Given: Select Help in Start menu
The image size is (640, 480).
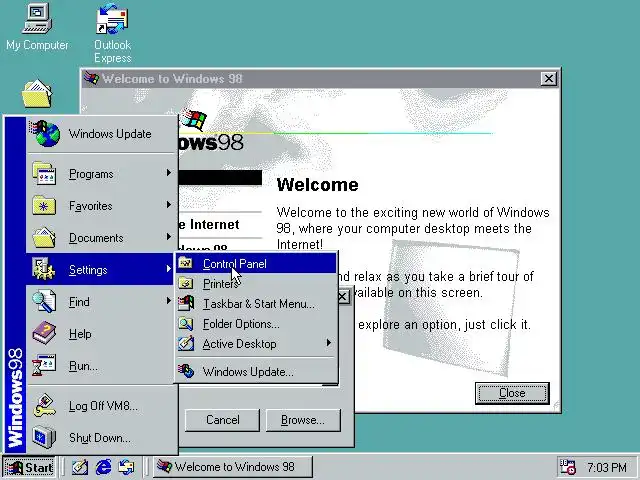Looking at the screenshot, I should 100,334.
